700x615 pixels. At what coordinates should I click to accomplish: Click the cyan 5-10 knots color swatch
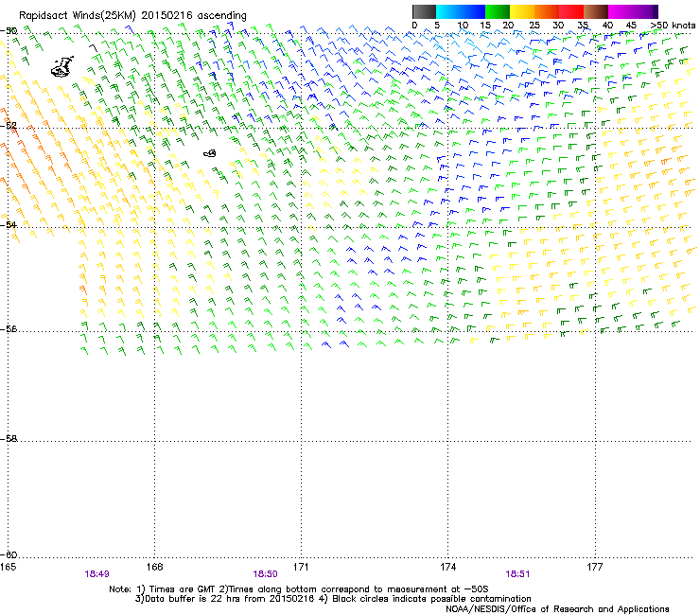tap(448, 11)
